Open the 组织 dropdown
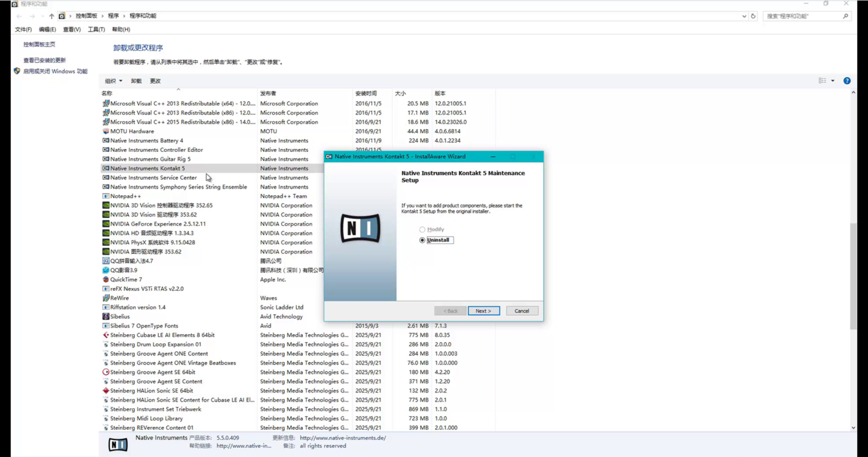This screenshot has height=457, width=868. pyautogui.click(x=113, y=81)
